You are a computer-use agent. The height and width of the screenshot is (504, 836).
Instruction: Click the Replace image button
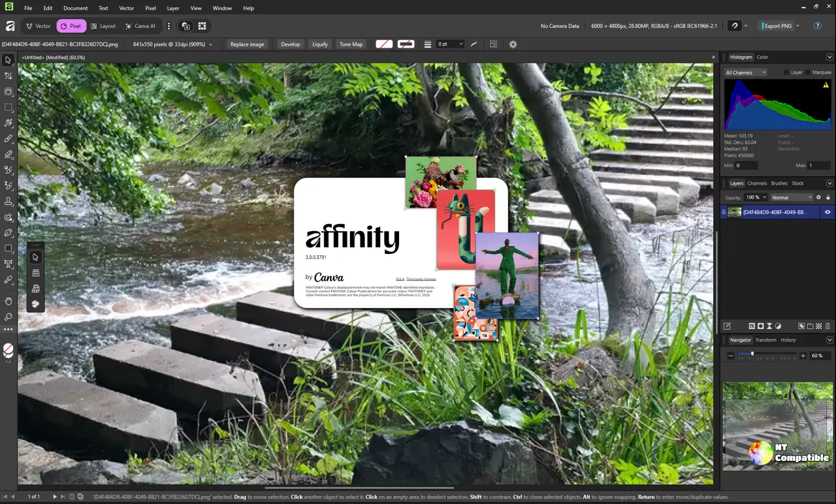[x=247, y=44]
